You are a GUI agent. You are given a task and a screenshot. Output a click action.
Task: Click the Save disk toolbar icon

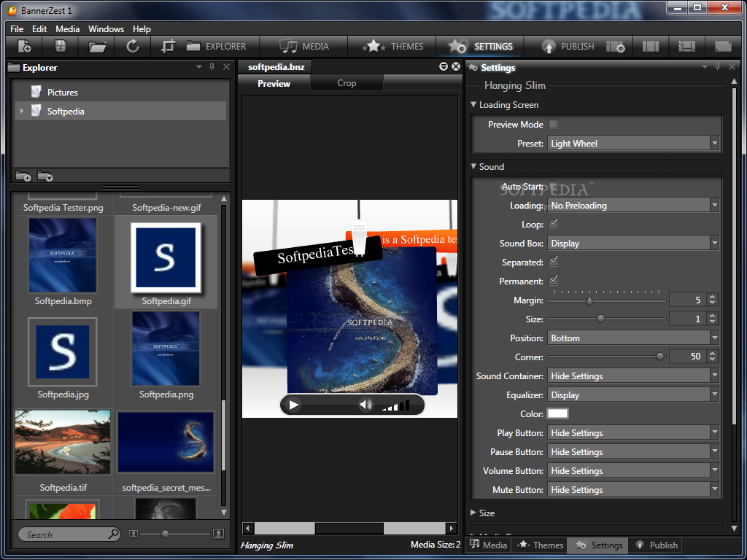pyautogui.click(x=61, y=46)
